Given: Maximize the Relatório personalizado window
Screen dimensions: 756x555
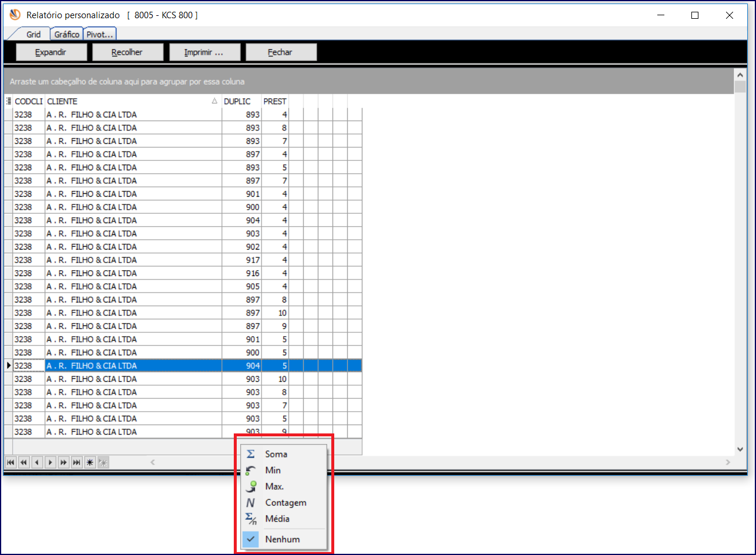Looking at the screenshot, I should point(695,15).
